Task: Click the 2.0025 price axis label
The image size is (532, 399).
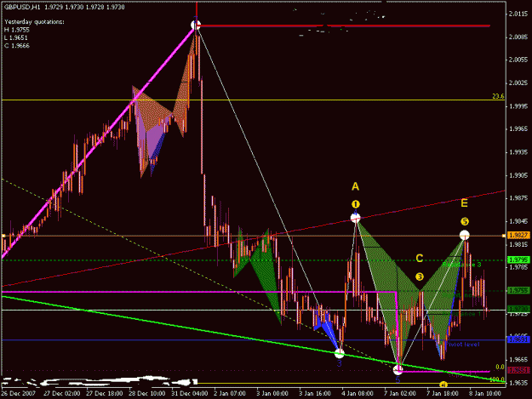Action: 518,83
